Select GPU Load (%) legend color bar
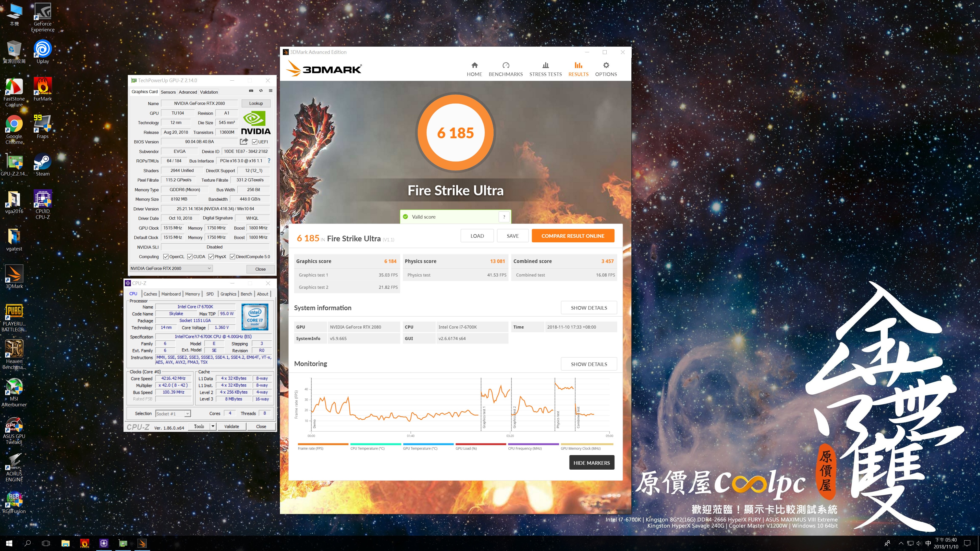The width and height of the screenshot is (980, 551). point(481,444)
